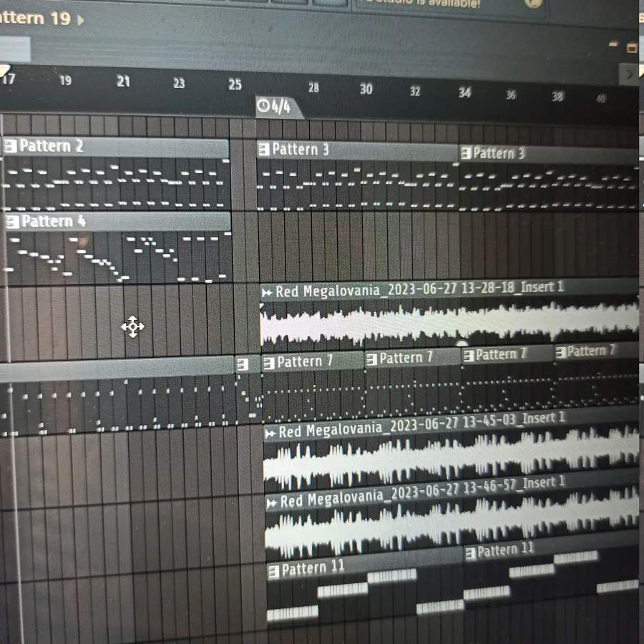Open menu icon of the leftmost Pattern 7 clip
This screenshot has width=644, height=644.
pos(269,363)
